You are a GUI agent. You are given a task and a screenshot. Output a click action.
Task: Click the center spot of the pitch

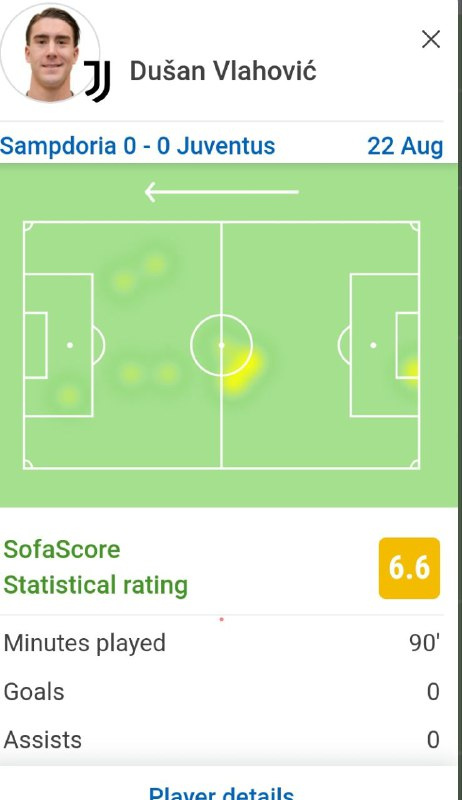click(x=221, y=345)
